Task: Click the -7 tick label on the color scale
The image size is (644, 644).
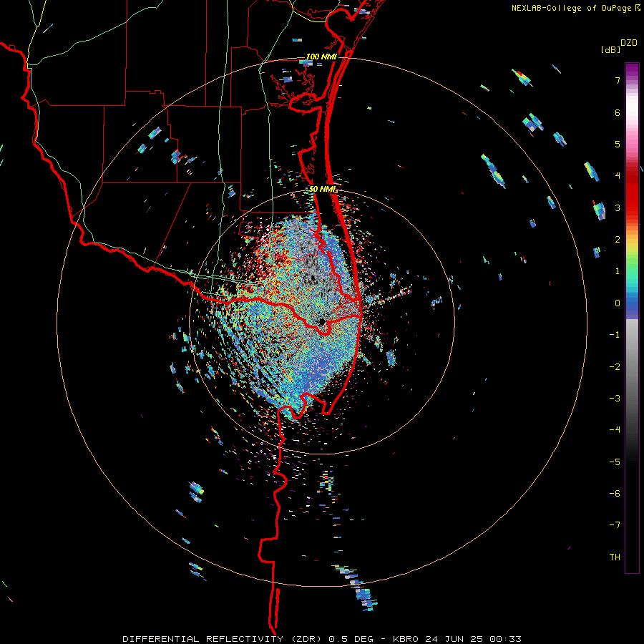Action: tap(615, 525)
